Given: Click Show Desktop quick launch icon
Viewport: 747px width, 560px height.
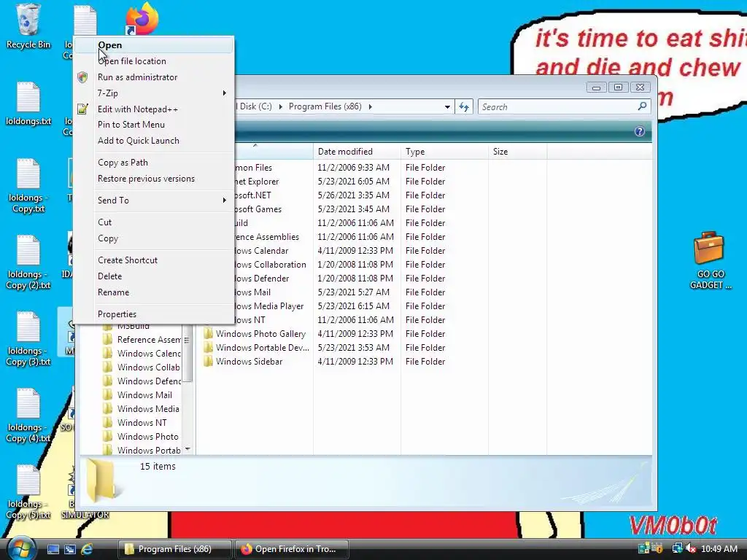Looking at the screenshot, I should pos(53,549).
